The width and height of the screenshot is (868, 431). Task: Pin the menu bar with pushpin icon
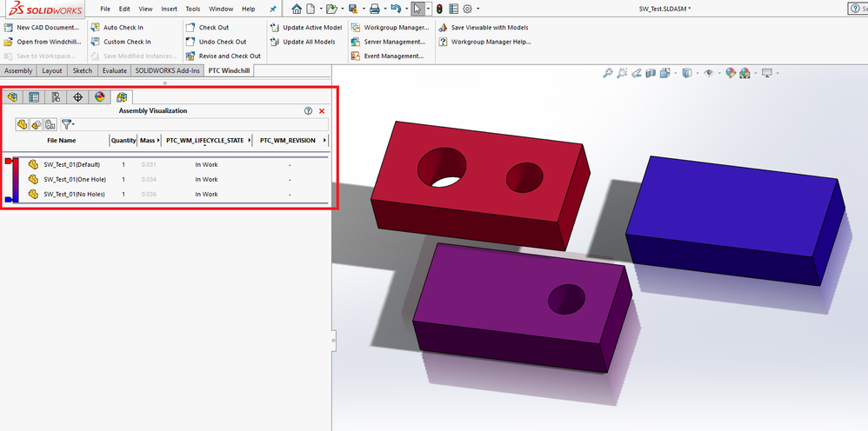(272, 9)
